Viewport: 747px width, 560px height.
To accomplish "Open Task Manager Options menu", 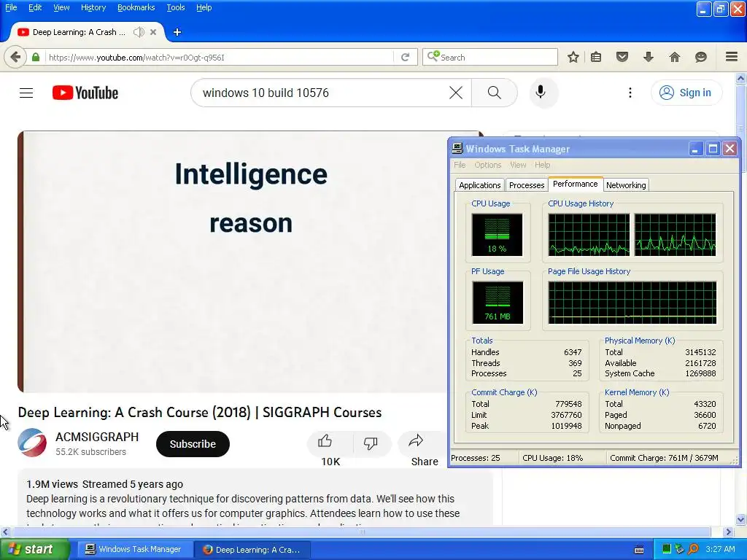I will pos(488,165).
